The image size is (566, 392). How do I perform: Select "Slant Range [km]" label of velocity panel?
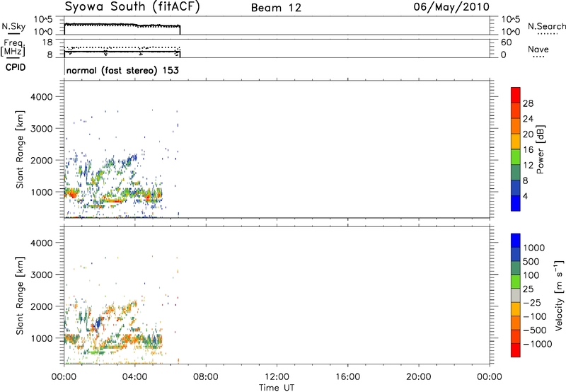coord(20,296)
